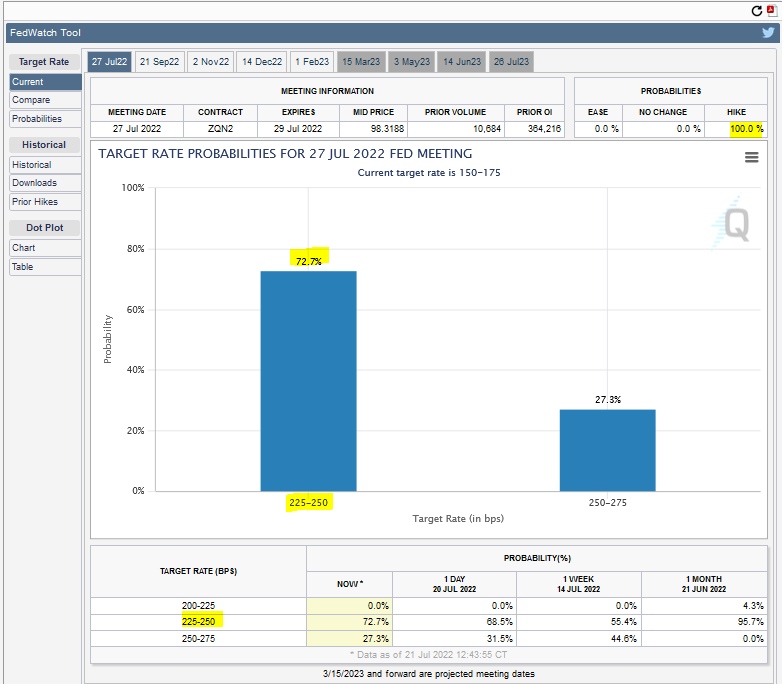Image resolution: width=782 pixels, height=684 pixels.
Task: Click the Current target rate subtitle
Action: pyautogui.click(x=429, y=173)
